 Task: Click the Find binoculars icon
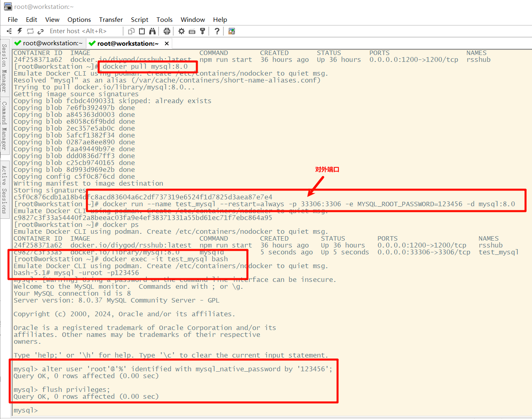[152, 31]
